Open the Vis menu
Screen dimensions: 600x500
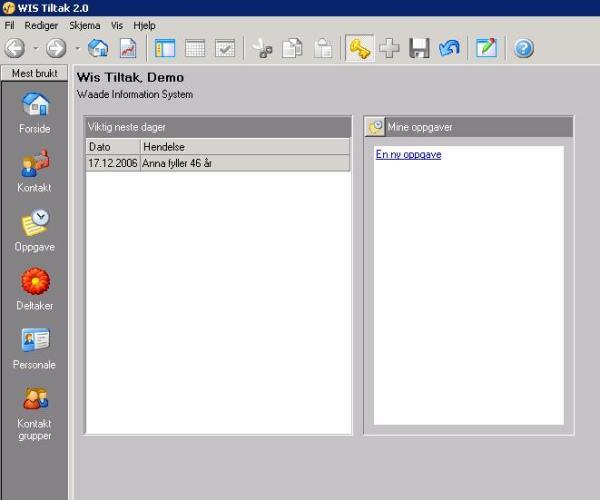click(117, 26)
